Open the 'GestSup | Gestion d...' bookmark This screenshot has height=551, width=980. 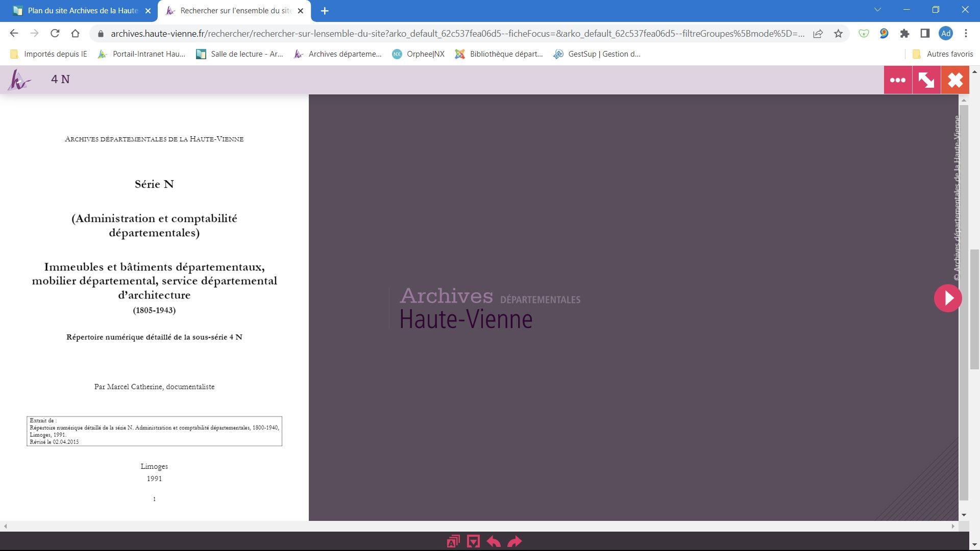(597, 54)
